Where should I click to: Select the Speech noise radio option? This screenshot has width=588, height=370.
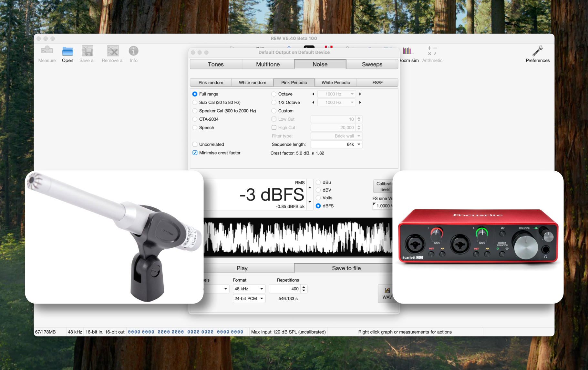pos(195,127)
